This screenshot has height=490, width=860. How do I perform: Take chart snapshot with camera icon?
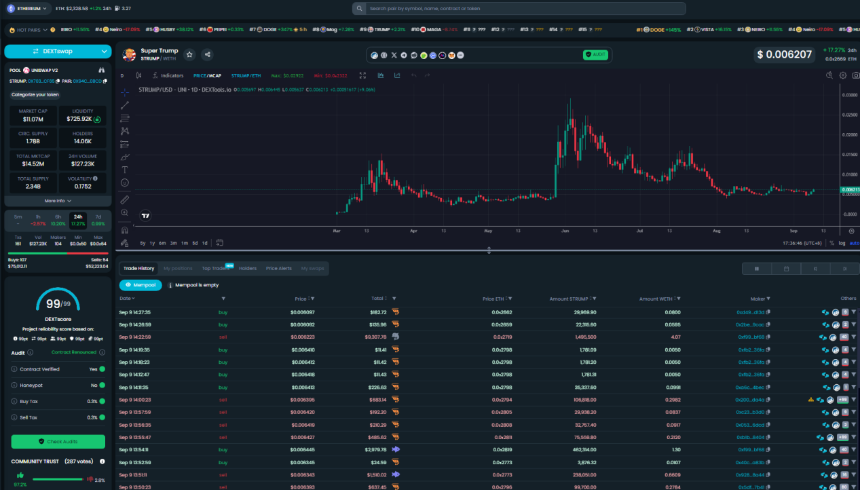pos(855,76)
